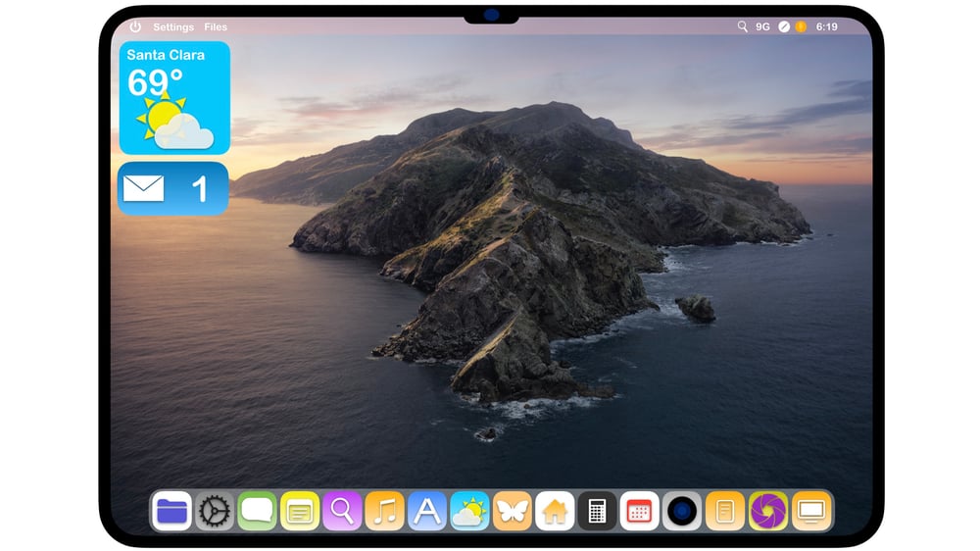Open the Home house app icon
Screen dimensions: 980x551
point(555,511)
